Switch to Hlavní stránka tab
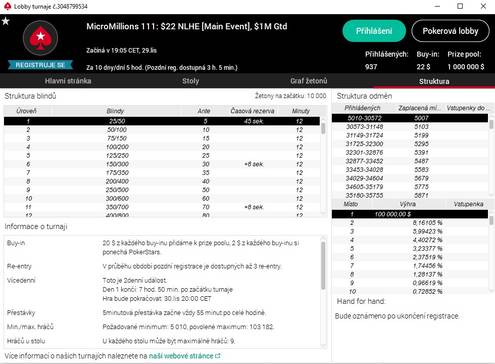This screenshot has width=495, height=364. [x=68, y=81]
